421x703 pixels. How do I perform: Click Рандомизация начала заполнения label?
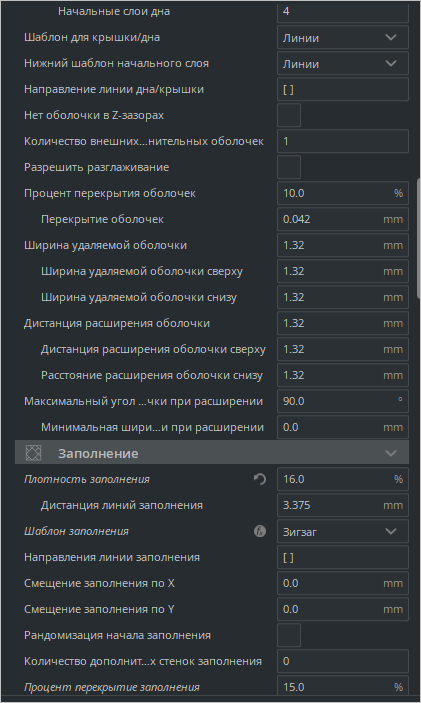[x=117, y=635]
